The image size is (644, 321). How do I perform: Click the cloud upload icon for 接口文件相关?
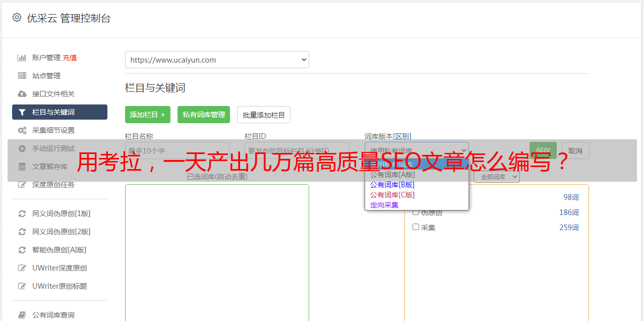pos(22,94)
